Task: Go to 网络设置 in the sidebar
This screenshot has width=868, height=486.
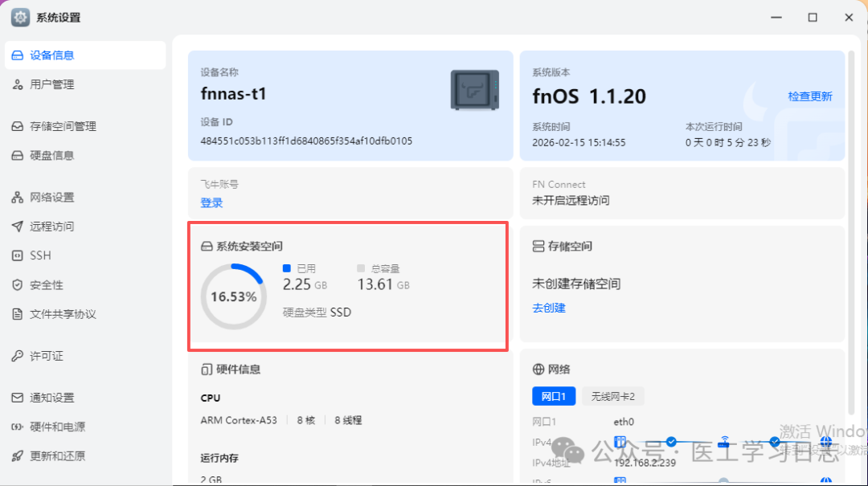Action: tap(53, 197)
